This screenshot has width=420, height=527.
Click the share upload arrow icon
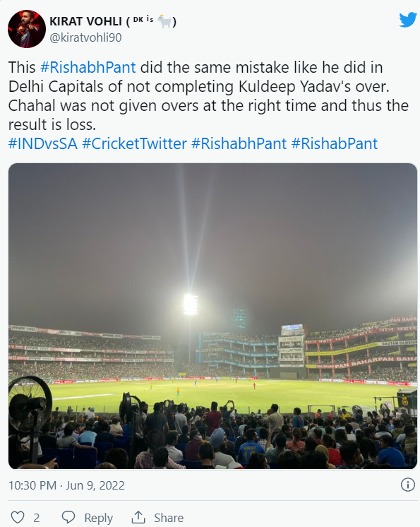(138, 517)
